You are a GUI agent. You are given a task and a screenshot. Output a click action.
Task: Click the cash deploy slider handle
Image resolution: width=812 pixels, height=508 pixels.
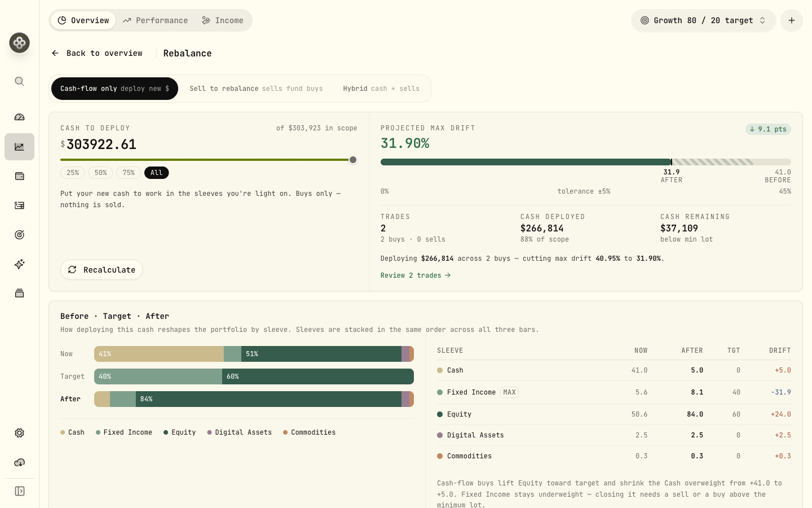point(353,160)
